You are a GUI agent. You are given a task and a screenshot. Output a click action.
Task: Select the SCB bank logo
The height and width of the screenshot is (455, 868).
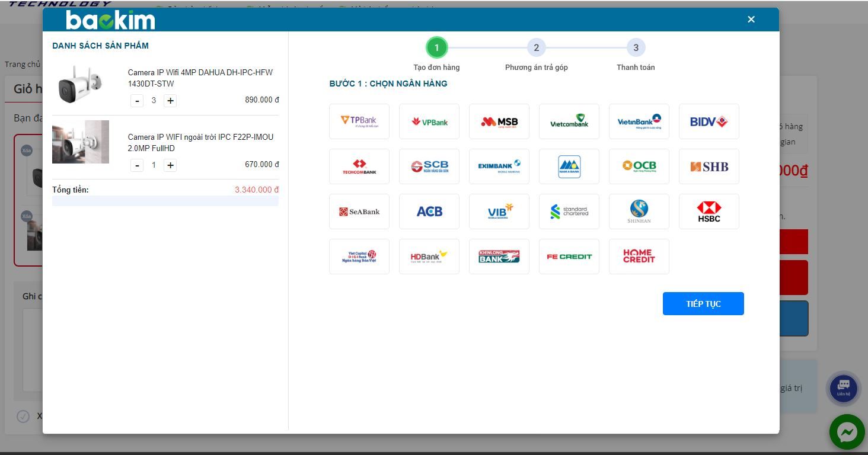pyautogui.click(x=429, y=166)
